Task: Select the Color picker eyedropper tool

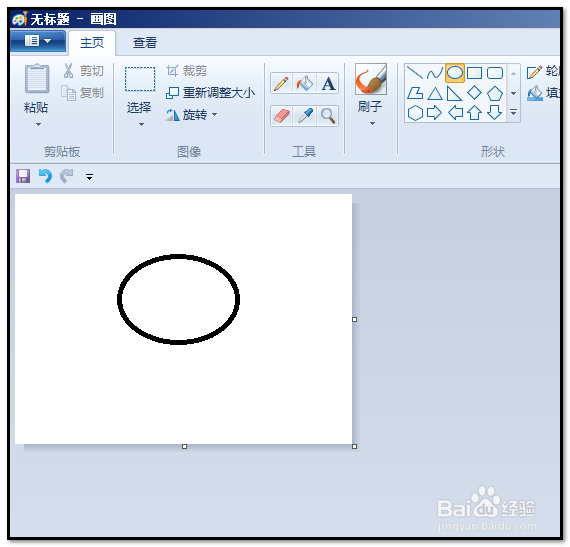Action: [x=305, y=116]
